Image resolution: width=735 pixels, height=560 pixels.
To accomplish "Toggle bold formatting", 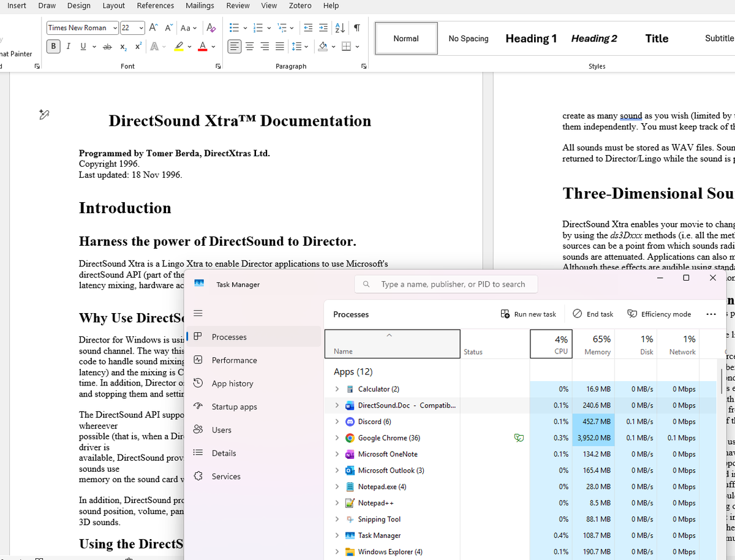I will (53, 46).
